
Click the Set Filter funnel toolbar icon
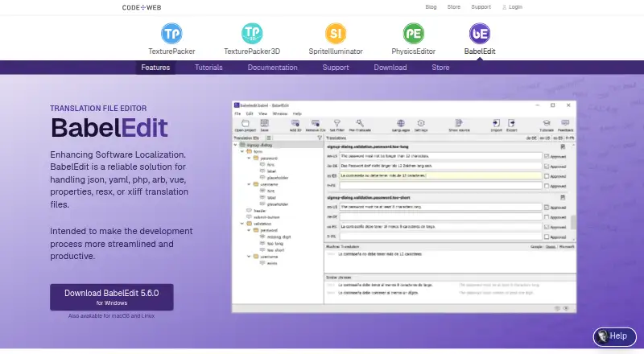pyautogui.click(x=336, y=123)
